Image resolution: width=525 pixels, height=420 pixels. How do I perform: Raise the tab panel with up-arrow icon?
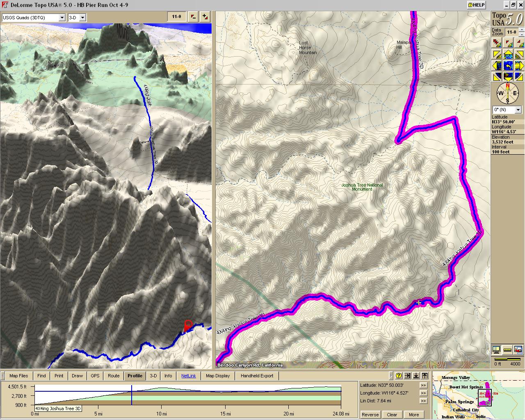pyautogui.click(x=425, y=375)
